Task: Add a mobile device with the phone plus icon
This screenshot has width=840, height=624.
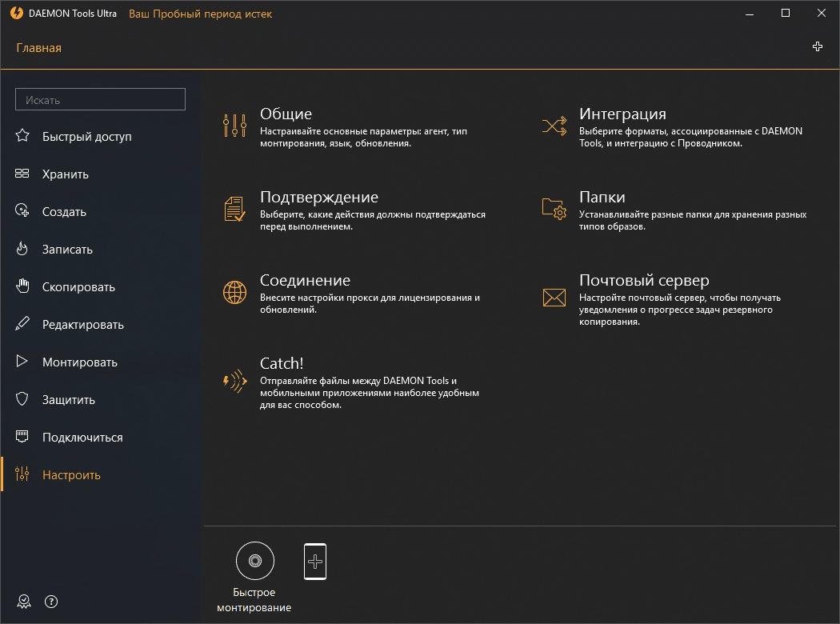Action: (315, 562)
